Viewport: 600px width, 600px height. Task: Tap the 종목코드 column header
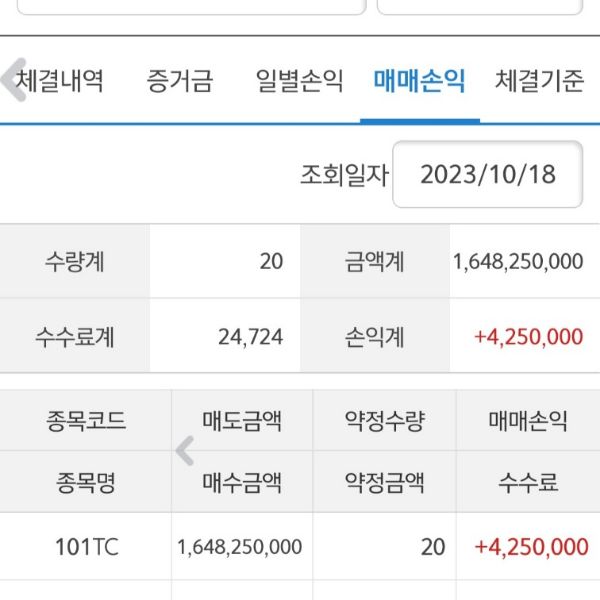(x=86, y=421)
